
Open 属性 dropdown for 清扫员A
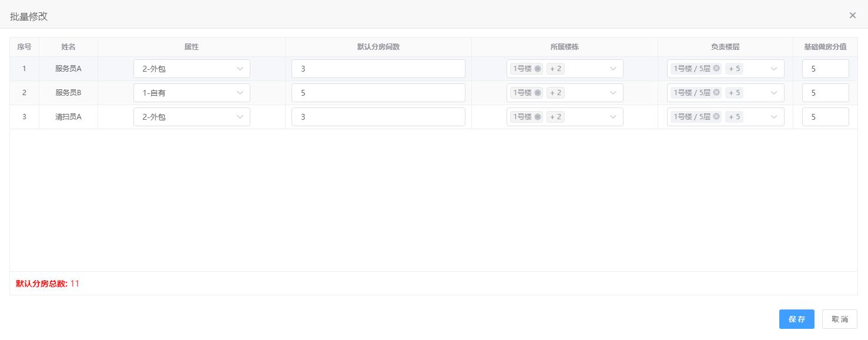[192, 117]
